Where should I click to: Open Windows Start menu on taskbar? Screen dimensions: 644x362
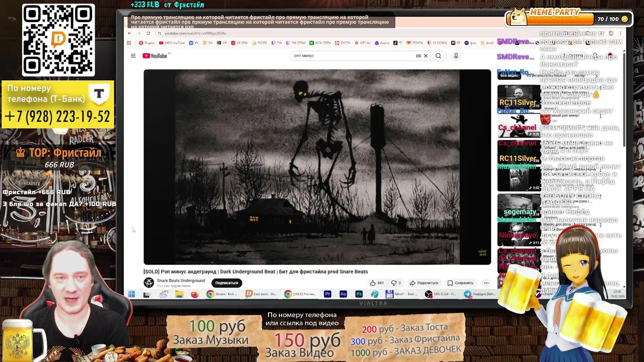[x=131, y=294]
